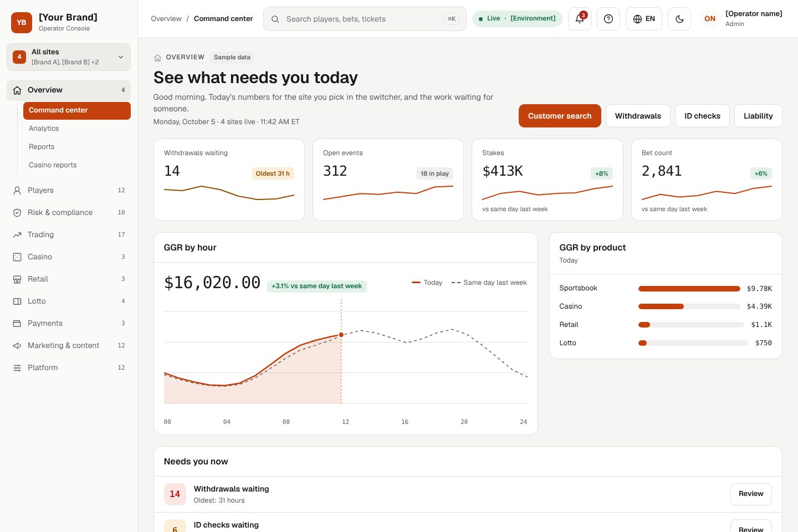Toggle dark mode with moon icon

679,19
